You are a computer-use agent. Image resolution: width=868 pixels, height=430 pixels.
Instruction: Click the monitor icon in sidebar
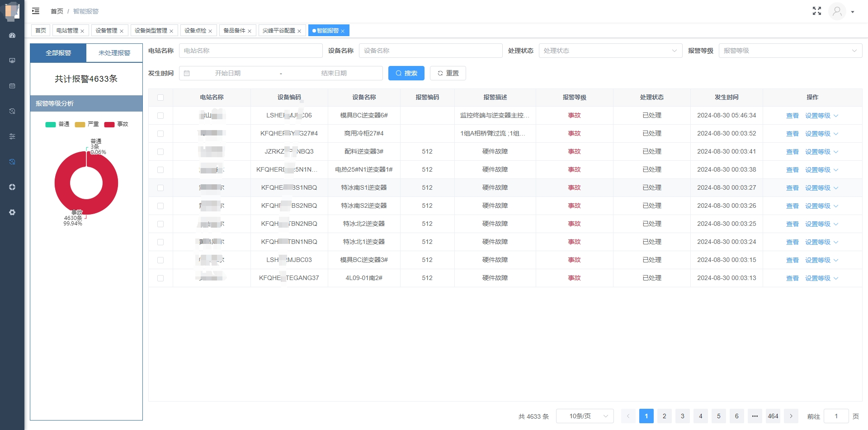point(12,61)
